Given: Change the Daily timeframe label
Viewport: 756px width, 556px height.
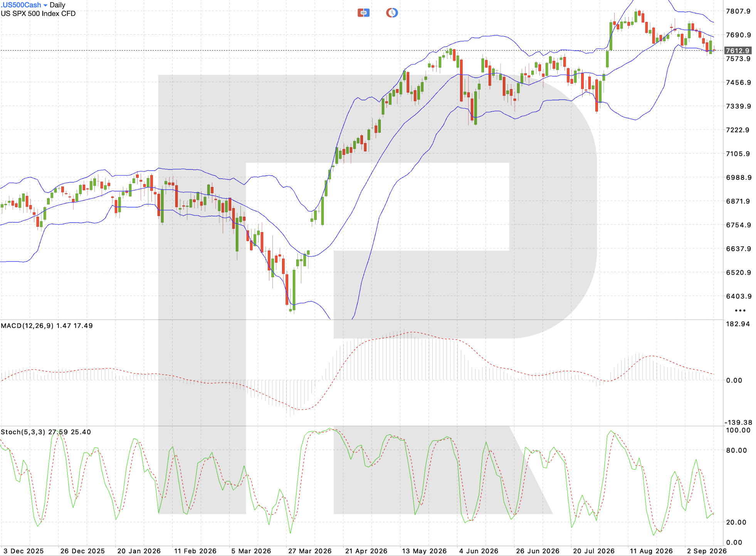Looking at the screenshot, I should point(57,5).
